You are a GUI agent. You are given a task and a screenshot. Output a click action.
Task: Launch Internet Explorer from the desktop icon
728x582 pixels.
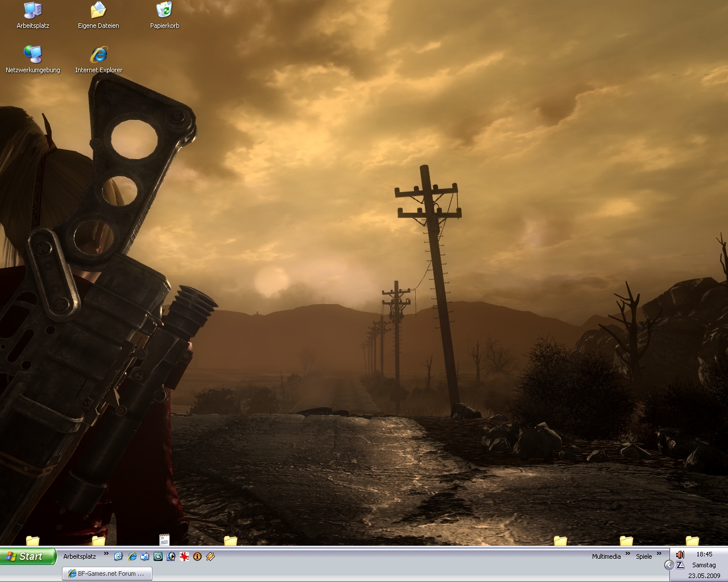[x=98, y=60]
